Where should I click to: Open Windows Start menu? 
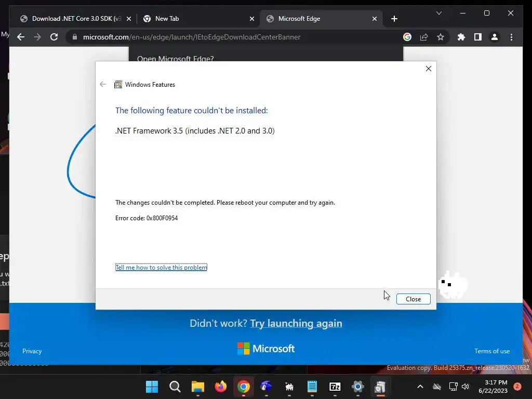pyautogui.click(x=152, y=387)
